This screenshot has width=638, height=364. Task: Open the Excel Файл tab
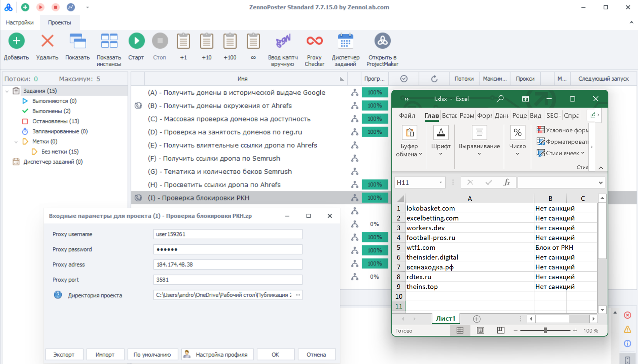[x=407, y=116]
